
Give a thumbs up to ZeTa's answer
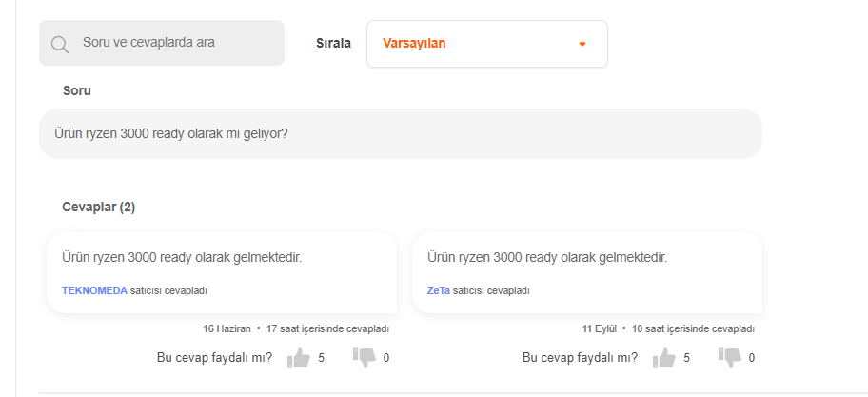(664, 358)
